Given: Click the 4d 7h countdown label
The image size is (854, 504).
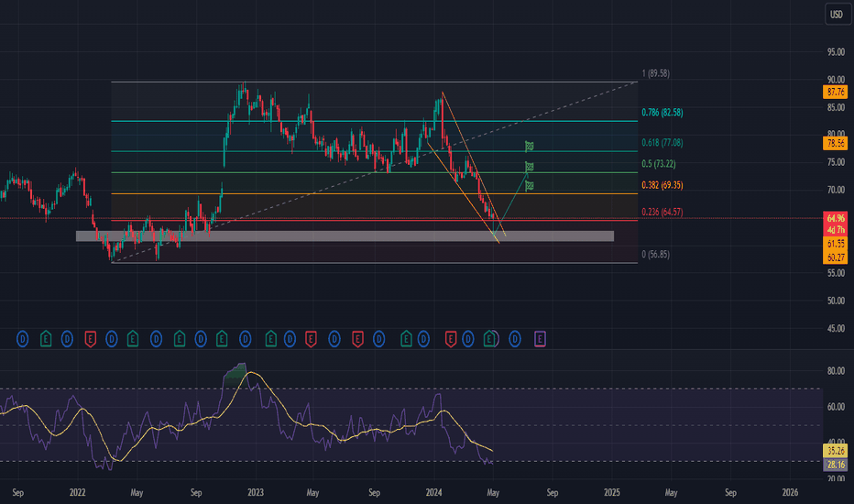Looking at the screenshot, I should click(835, 231).
